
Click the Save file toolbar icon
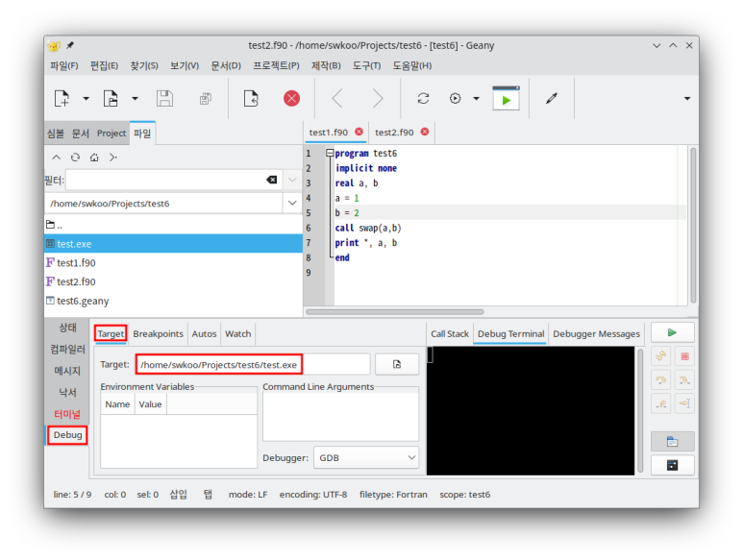(164, 99)
